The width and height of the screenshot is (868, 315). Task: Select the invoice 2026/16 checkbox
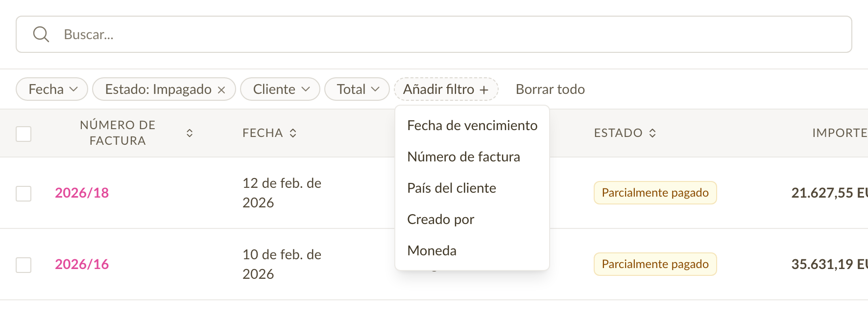coord(24,265)
